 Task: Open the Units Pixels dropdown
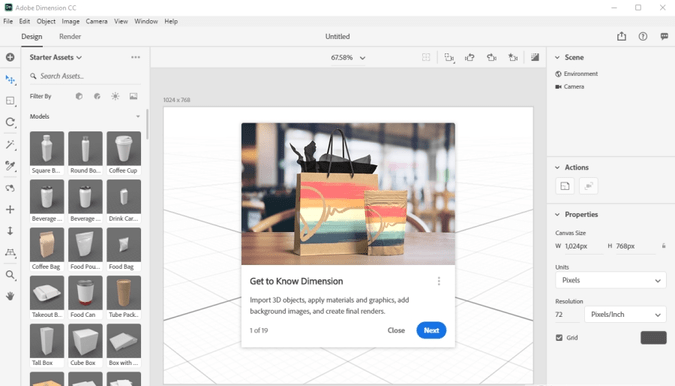tap(610, 280)
